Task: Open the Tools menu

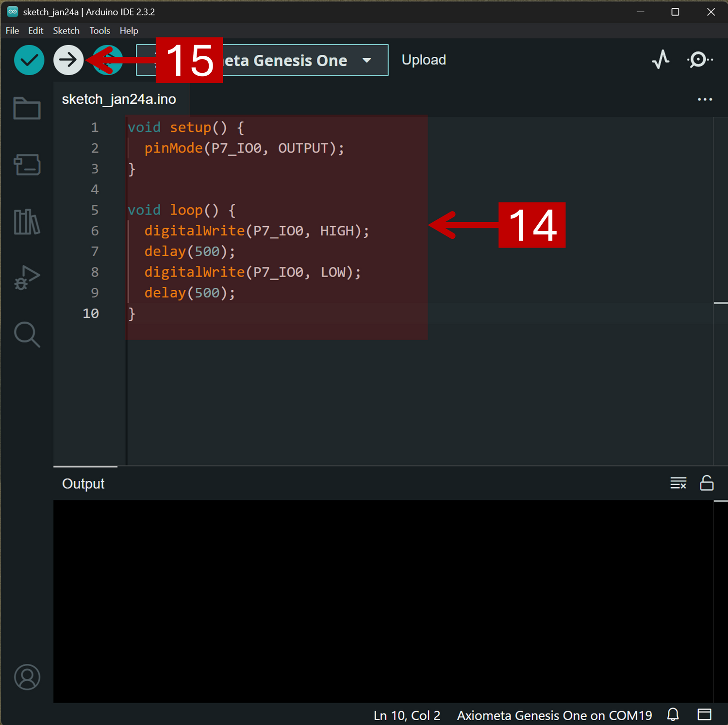Action: point(99,31)
